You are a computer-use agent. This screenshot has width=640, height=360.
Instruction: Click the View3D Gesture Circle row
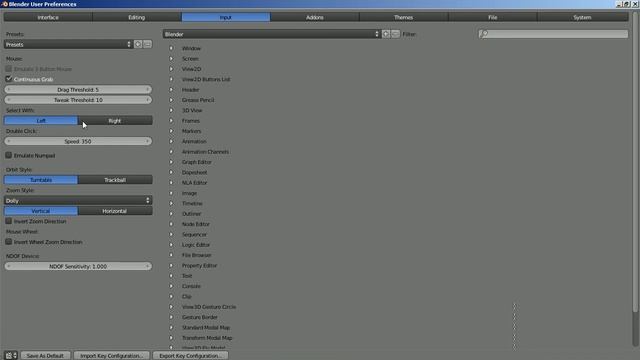click(x=209, y=307)
